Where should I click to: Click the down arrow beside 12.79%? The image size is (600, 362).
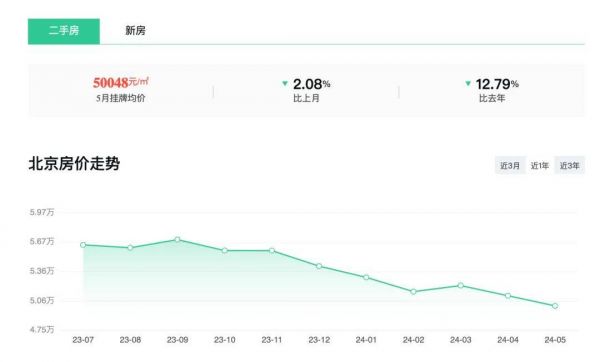coord(468,83)
